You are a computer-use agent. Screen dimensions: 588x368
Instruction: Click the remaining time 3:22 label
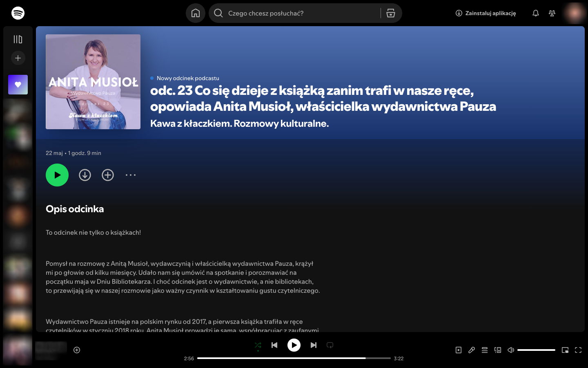click(x=399, y=359)
